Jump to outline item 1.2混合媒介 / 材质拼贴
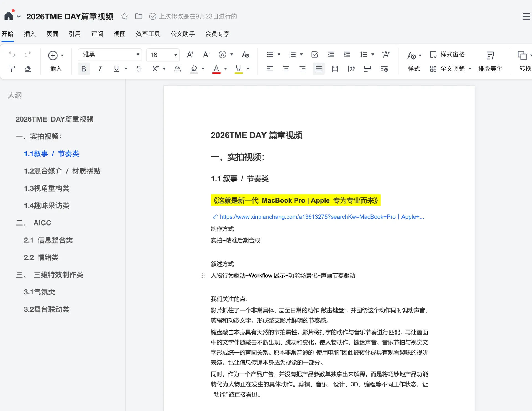The image size is (532, 411). (62, 171)
